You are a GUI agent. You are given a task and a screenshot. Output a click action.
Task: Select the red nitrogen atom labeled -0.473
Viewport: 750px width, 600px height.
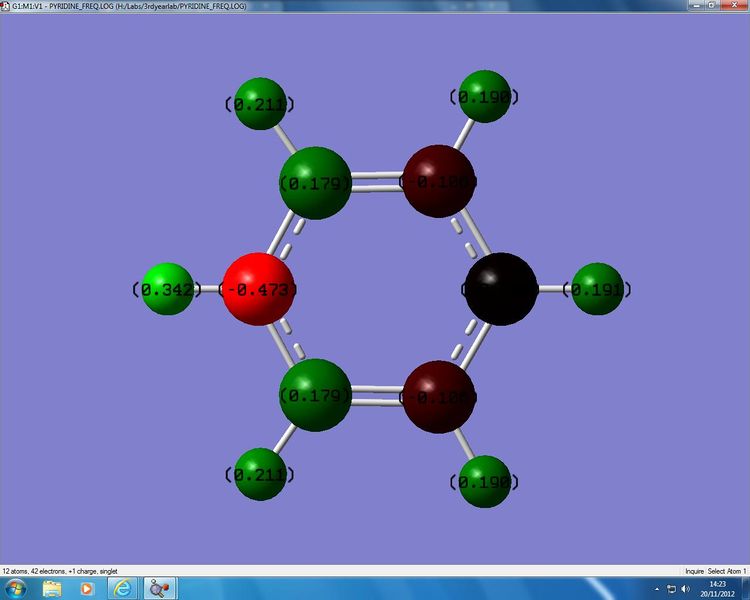[258, 289]
